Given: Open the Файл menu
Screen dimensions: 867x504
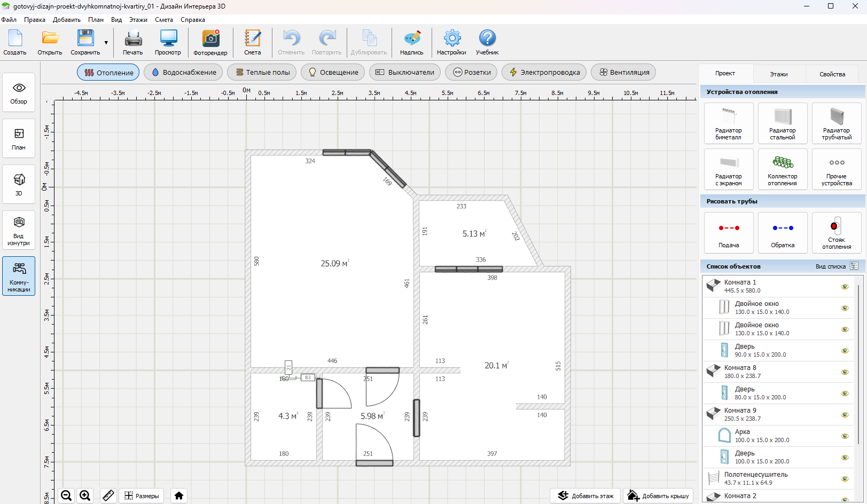Looking at the screenshot, I should [x=9, y=20].
